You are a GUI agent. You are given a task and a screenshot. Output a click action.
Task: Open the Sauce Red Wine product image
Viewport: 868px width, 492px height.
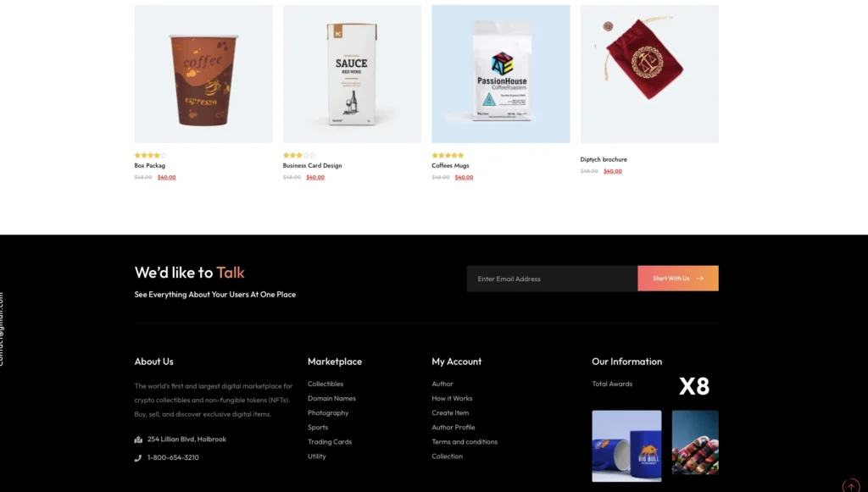(x=352, y=74)
